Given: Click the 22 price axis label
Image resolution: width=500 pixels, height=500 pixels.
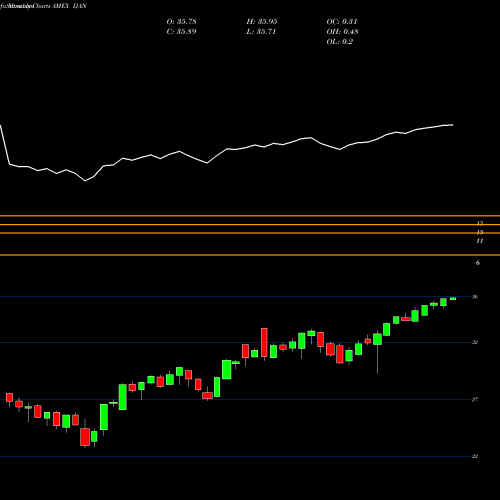Looking at the screenshot, I should coord(475,456).
